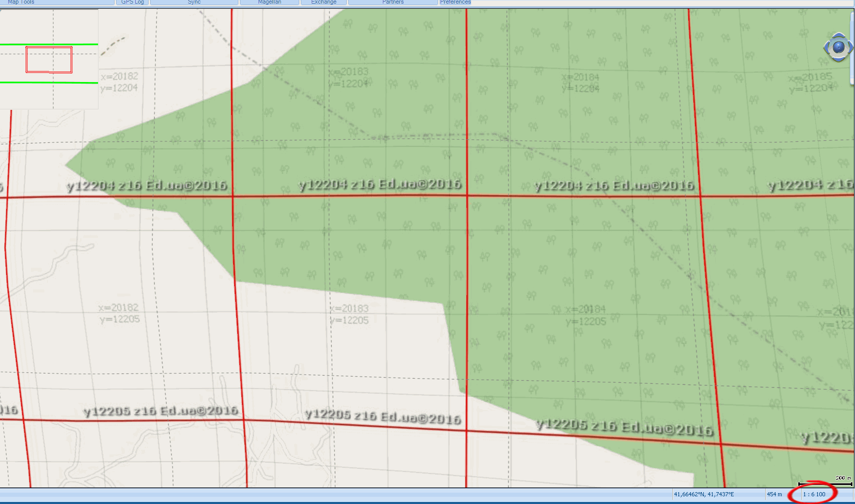This screenshot has width=855, height=504.
Task: Open the Map Tools tab
Action: coord(57,2)
